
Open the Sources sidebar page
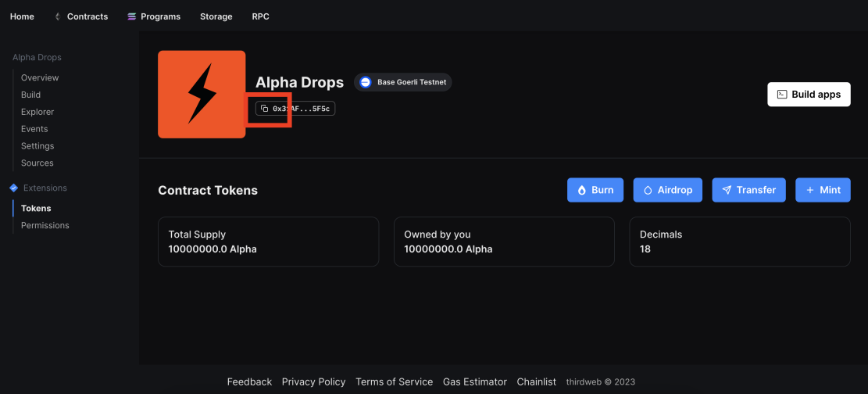37,163
